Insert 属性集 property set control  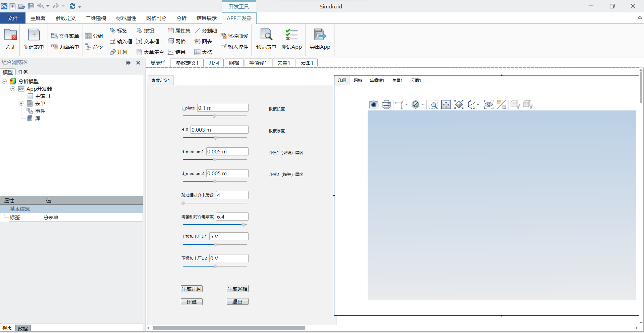point(179,31)
